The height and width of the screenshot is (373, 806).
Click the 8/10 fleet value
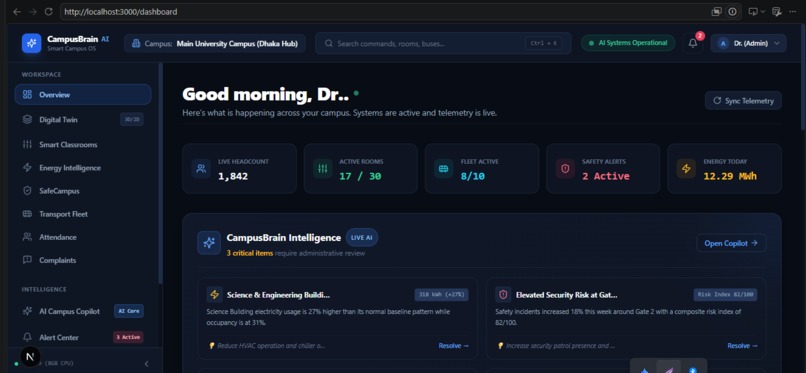click(472, 177)
